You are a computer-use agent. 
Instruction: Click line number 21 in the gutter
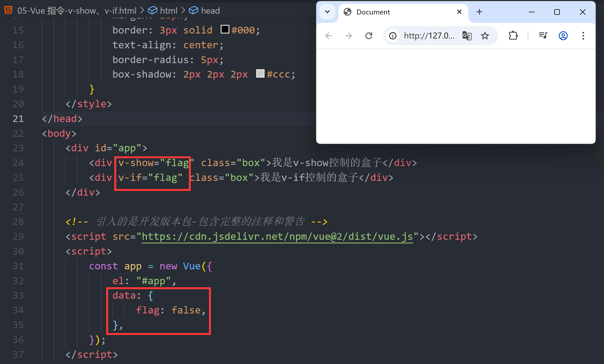point(18,119)
